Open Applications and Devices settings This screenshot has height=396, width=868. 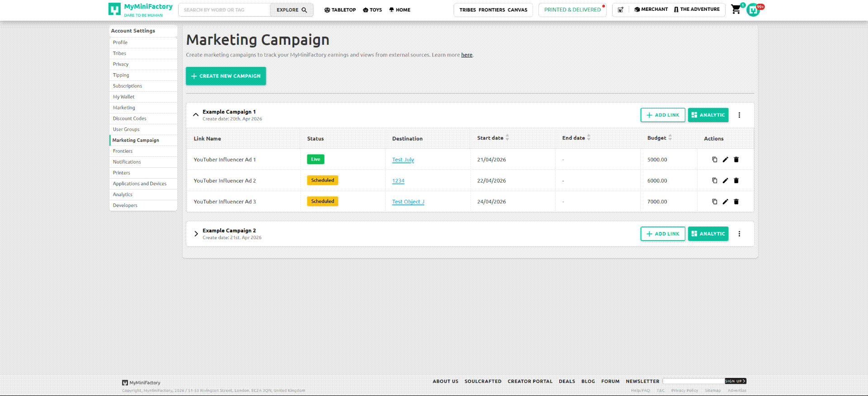143,184
